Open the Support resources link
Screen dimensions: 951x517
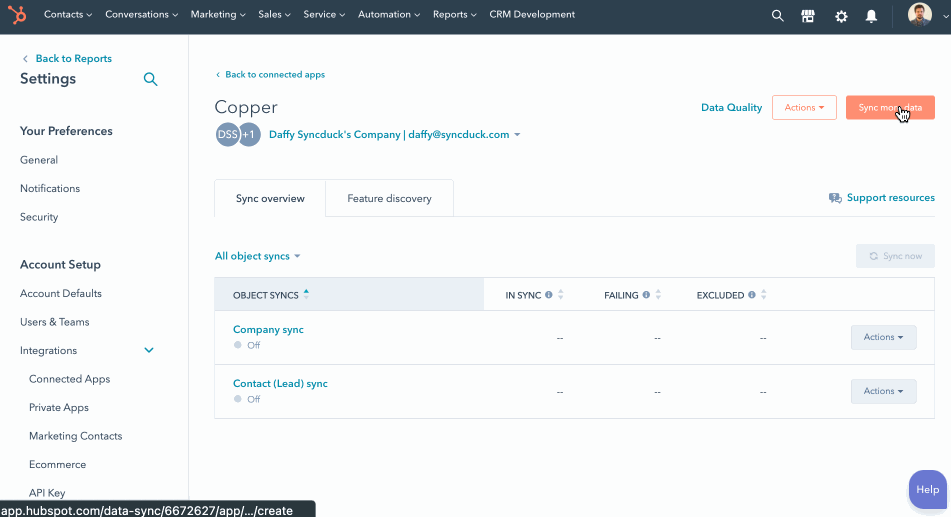tap(890, 198)
